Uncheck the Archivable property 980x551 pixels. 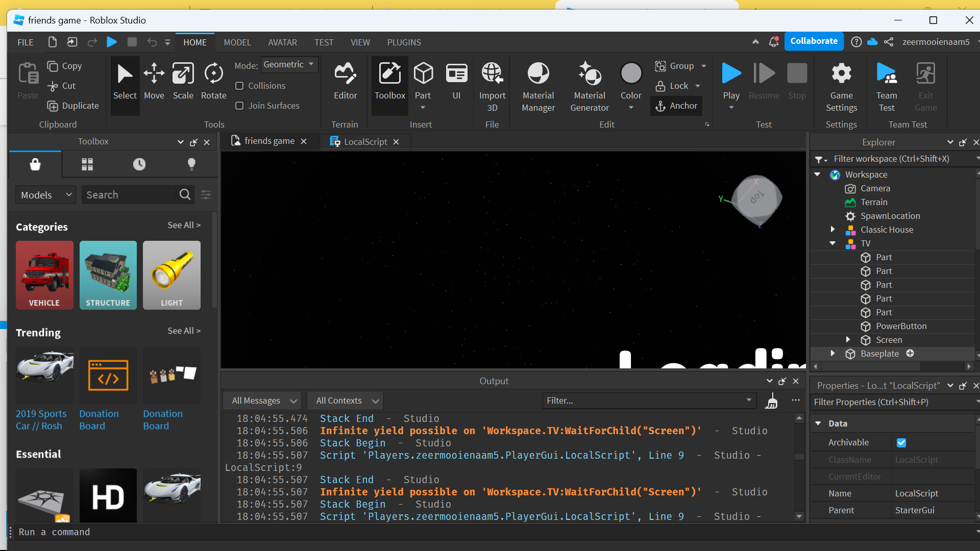(901, 442)
